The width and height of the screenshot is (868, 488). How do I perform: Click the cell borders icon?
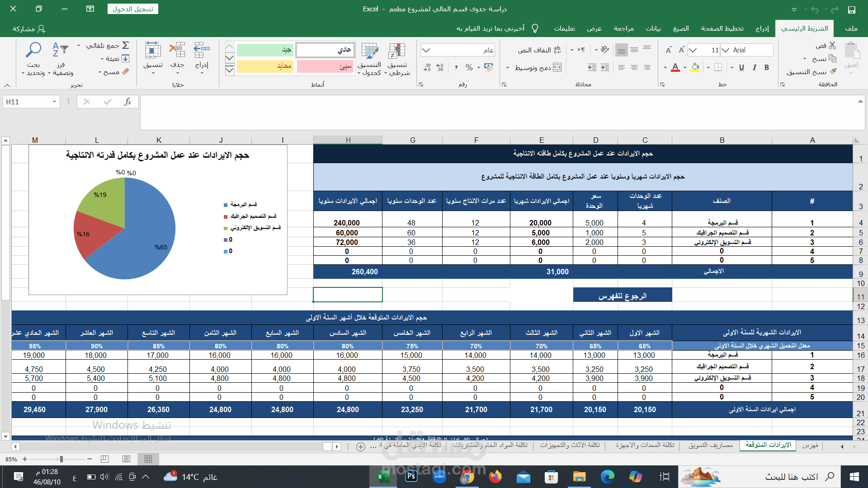coord(718,67)
